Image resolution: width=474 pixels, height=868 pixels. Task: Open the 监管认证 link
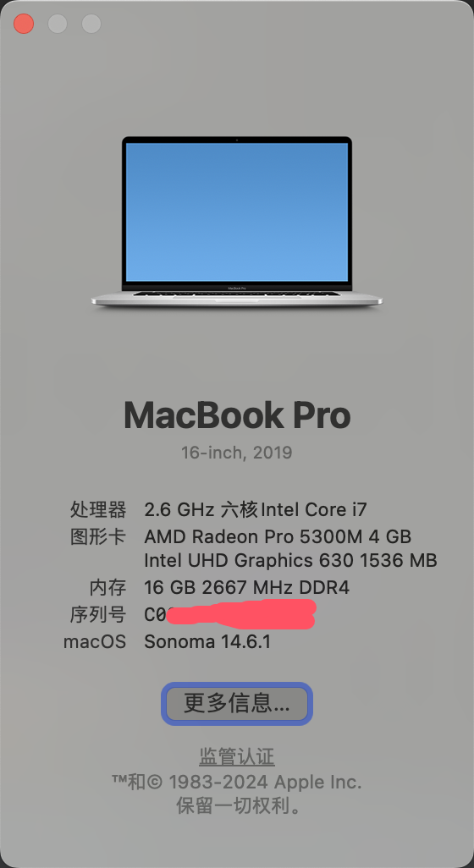(x=237, y=756)
